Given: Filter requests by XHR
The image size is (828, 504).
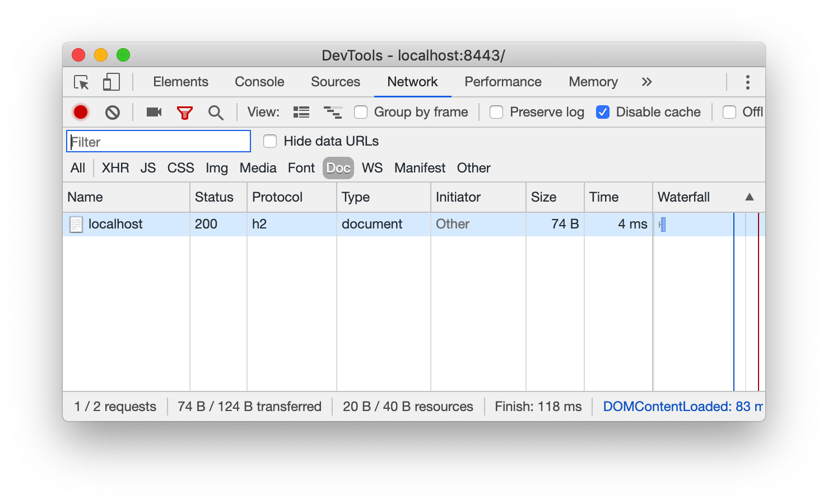Looking at the screenshot, I should [115, 168].
